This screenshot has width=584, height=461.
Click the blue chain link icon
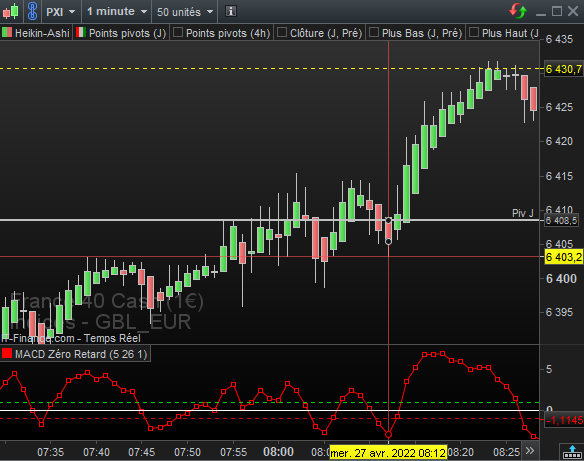click(33, 12)
